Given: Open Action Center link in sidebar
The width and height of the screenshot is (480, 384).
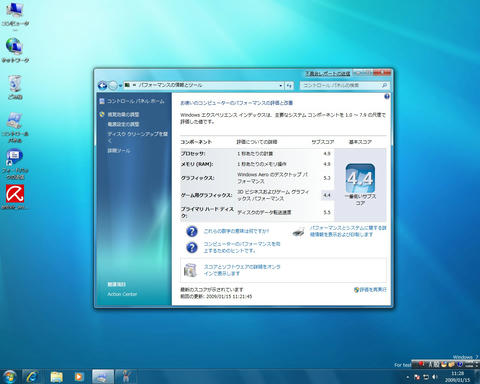Looking at the screenshot, I should (x=122, y=294).
